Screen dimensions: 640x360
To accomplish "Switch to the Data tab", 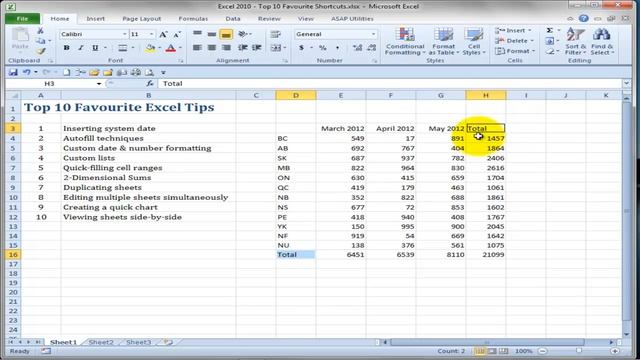I will (233, 19).
